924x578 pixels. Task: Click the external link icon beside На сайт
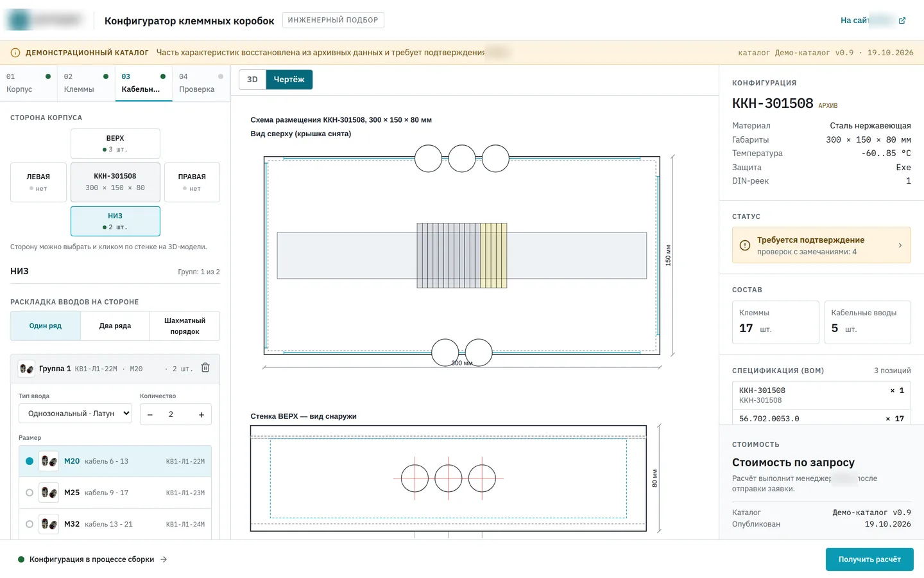point(902,21)
